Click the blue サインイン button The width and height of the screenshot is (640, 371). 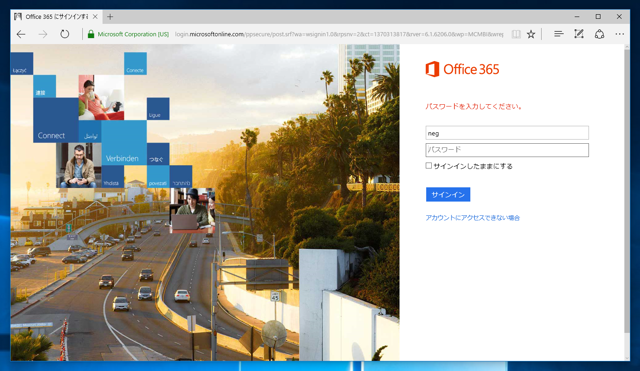click(x=448, y=195)
